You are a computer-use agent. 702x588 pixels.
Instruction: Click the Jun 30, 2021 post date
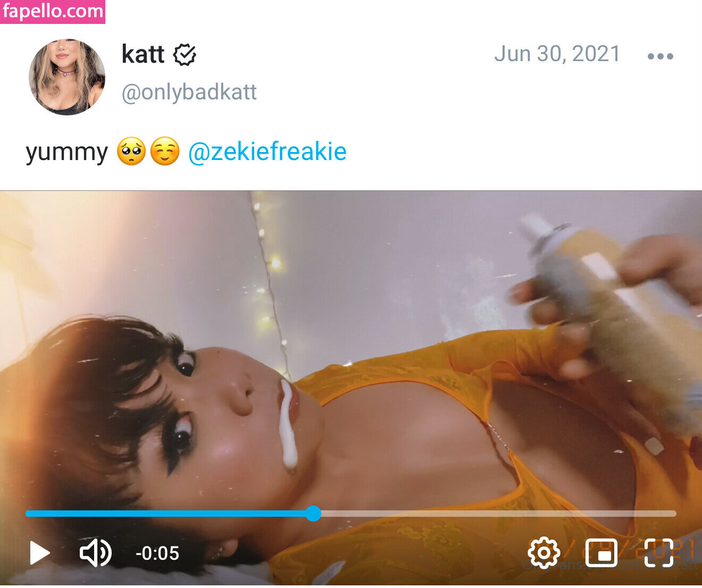tap(557, 54)
